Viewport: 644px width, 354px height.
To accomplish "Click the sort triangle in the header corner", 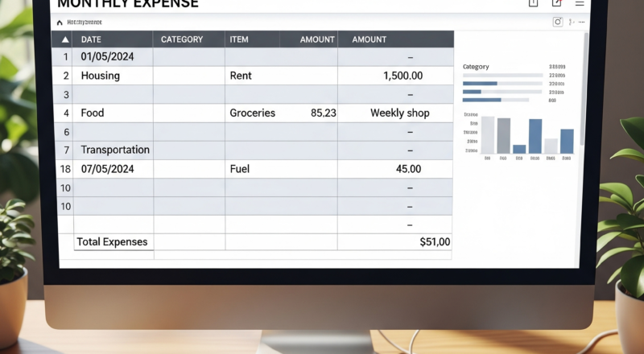I will tap(65, 39).
